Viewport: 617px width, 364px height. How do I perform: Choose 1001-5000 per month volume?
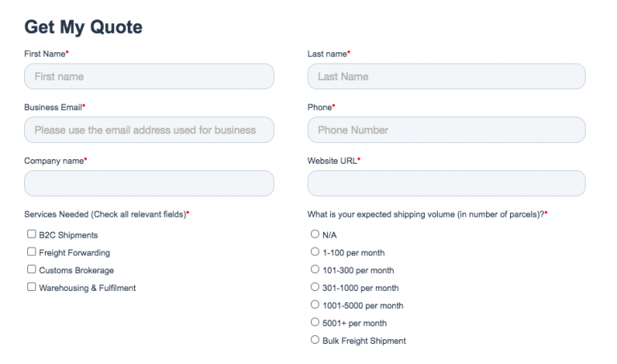315,305
